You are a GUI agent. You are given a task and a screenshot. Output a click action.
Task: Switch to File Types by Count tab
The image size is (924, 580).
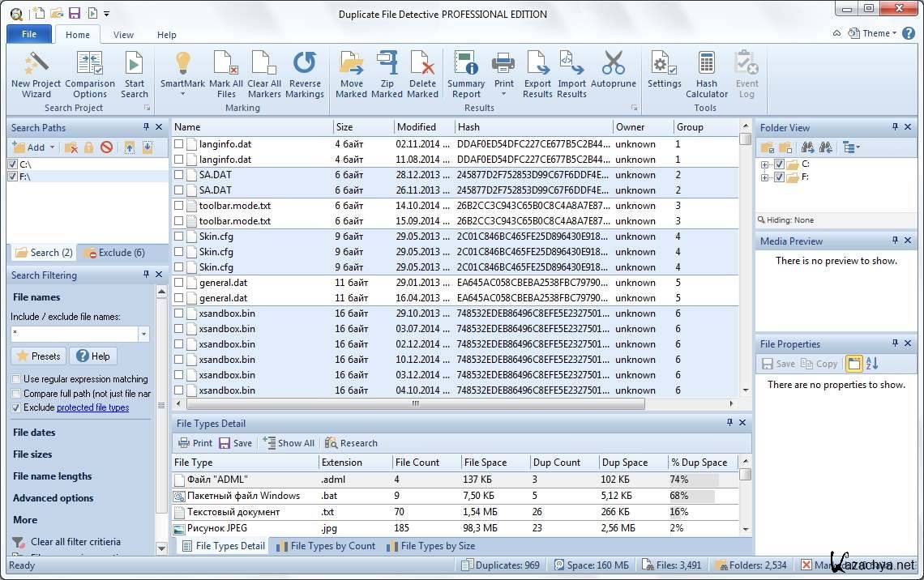pos(325,546)
